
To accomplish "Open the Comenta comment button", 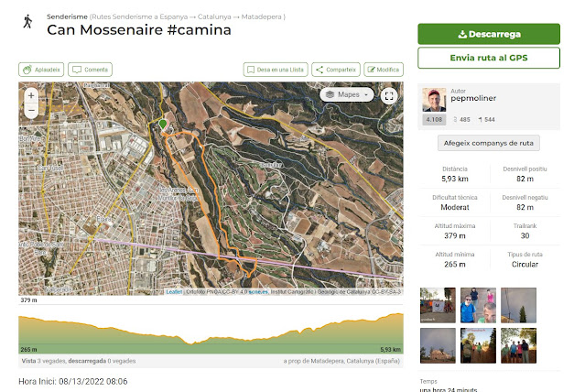I will click(x=90, y=70).
